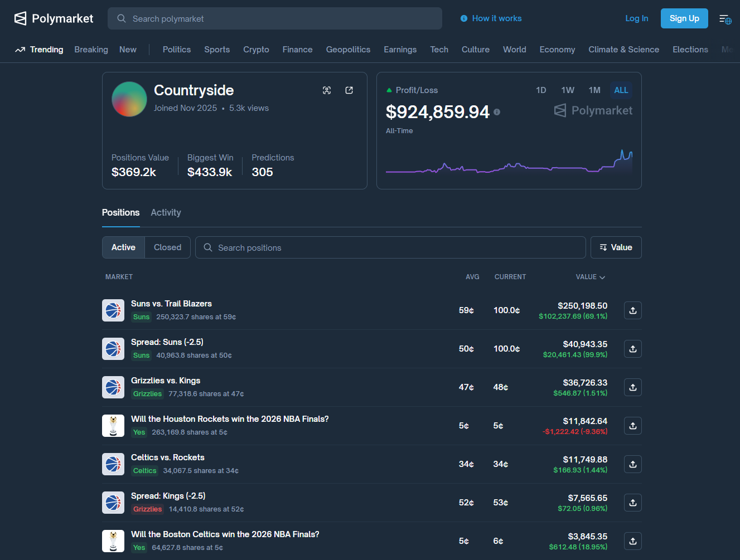
Task: Share the Grizzlies vs. Kings position
Action: tap(632, 387)
